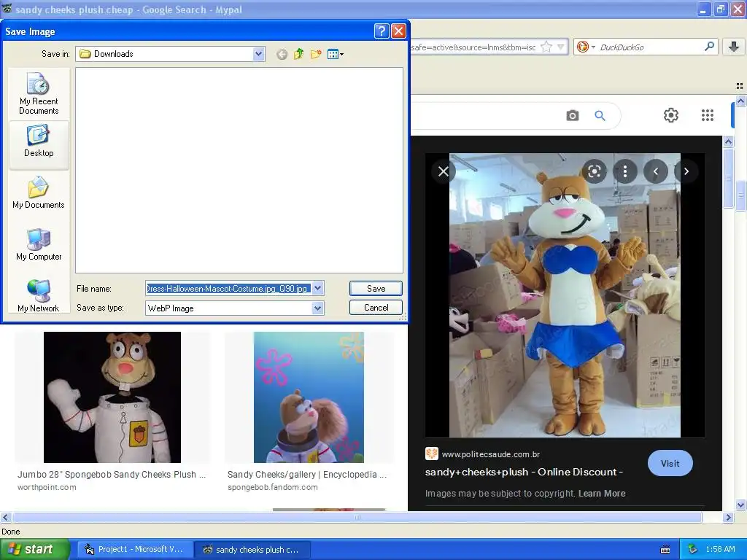Viewport: 747px width, 560px height.
Task: Expand the Save in Downloads dropdown
Action: (x=258, y=54)
